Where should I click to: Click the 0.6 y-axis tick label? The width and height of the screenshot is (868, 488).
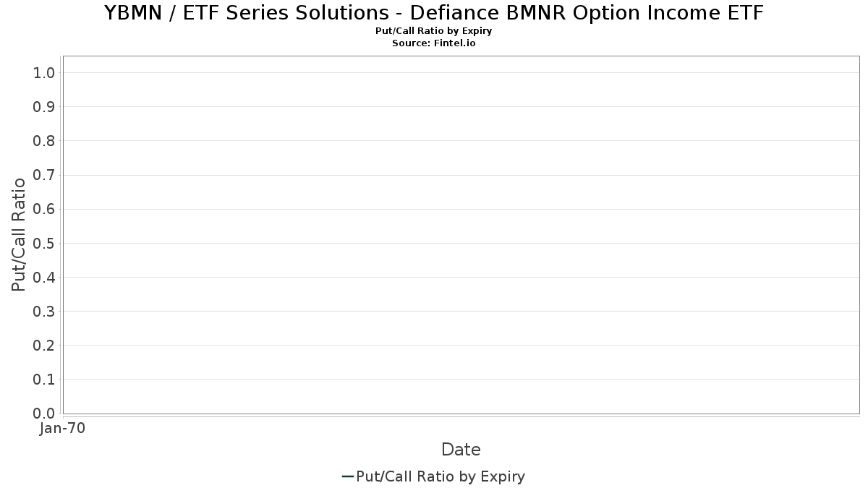pos(44,209)
